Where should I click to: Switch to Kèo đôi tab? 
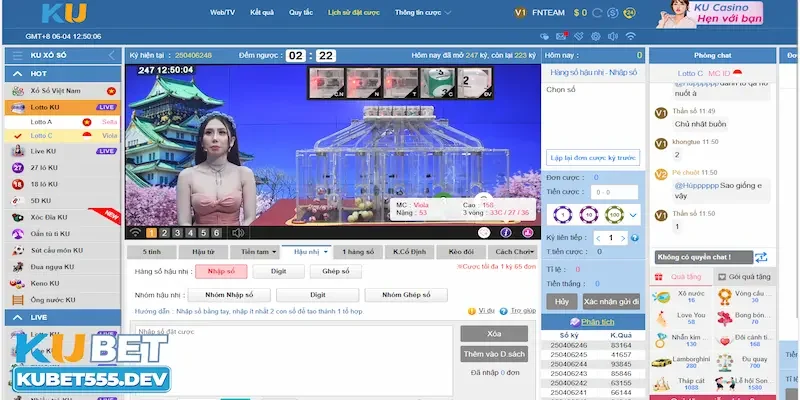461,252
